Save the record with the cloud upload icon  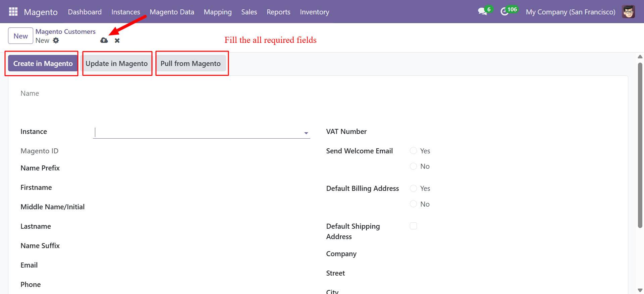coord(104,41)
